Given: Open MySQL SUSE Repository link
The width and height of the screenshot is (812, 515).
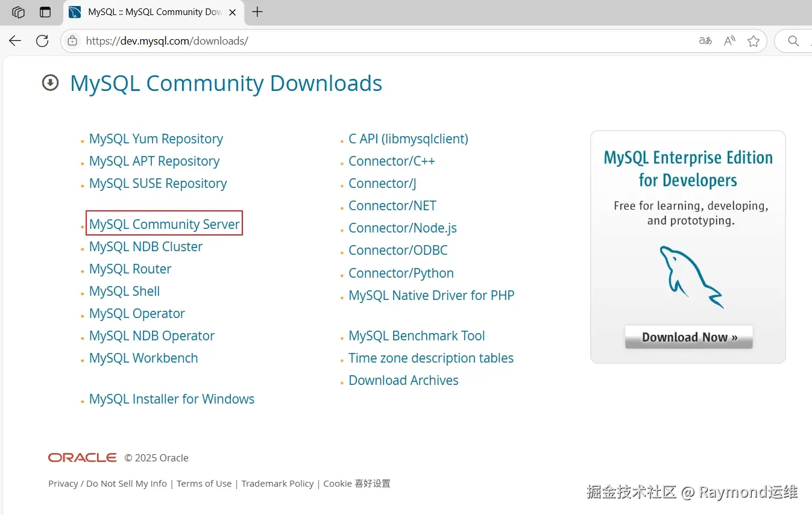Looking at the screenshot, I should coord(158,184).
